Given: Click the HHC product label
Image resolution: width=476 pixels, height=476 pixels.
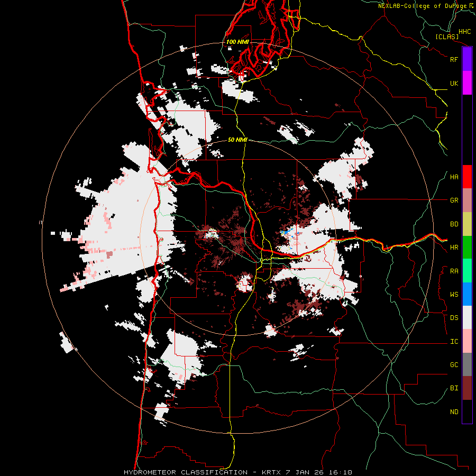Looking at the screenshot, I should tap(464, 32).
